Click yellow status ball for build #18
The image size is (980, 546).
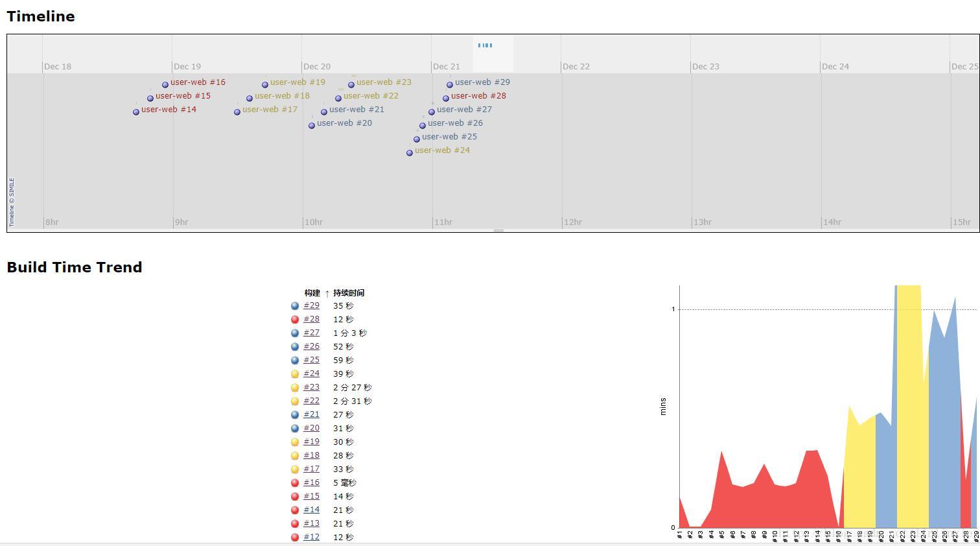click(295, 456)
